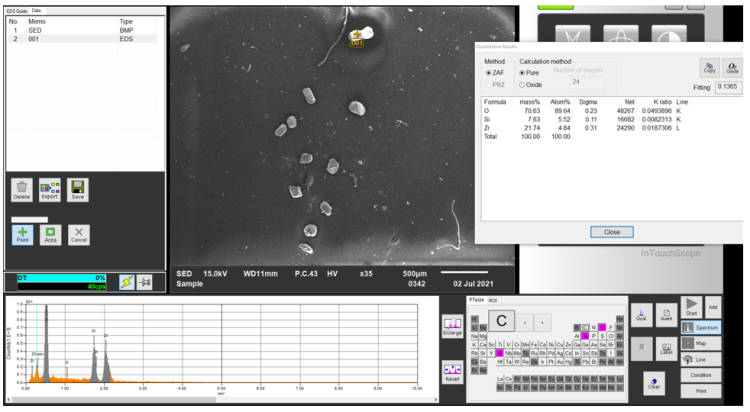Image resolution: width=750 pixels, height=412 pixels.
Task: Switch to Spectrum mode
Action: tap(701, 327)
